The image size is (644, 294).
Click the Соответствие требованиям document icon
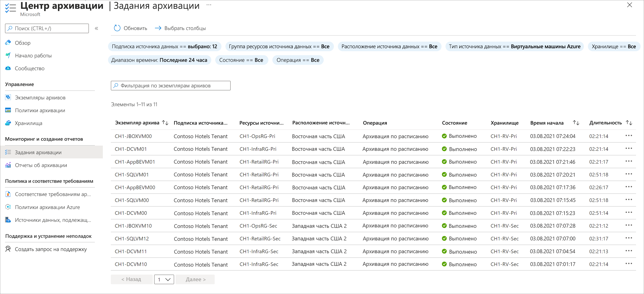[x=8, y=194]
